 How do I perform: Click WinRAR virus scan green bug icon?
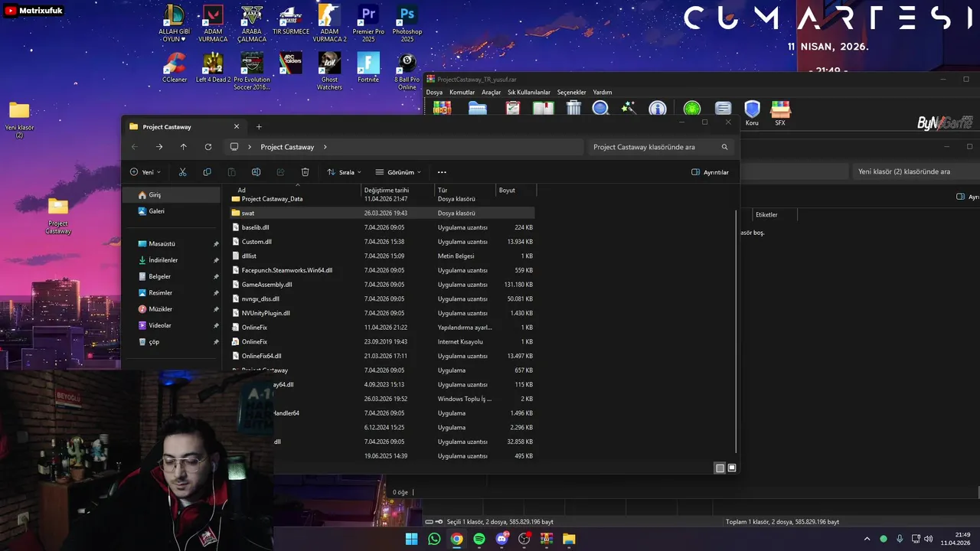pyautogui.click(x=692, y=109)
